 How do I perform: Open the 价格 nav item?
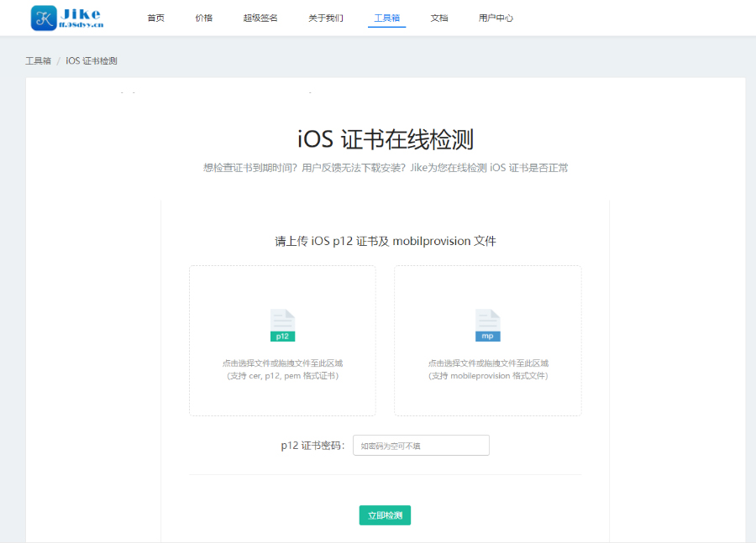[204, 18]
